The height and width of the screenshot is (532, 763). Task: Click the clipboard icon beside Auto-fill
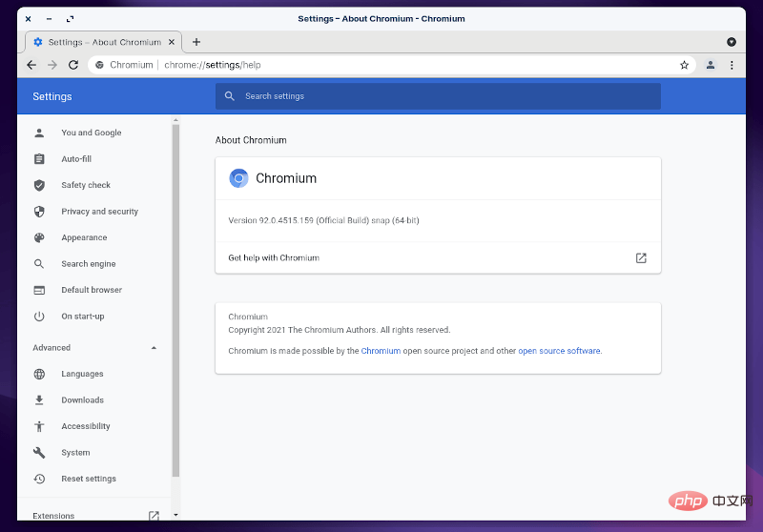[39, 159]
